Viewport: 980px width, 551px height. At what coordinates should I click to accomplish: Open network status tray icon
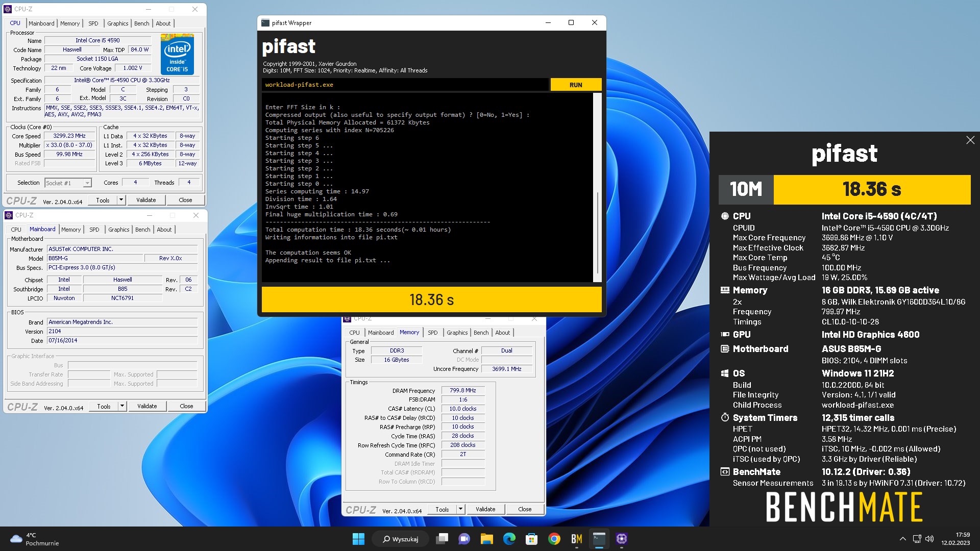tap(917, 539)
